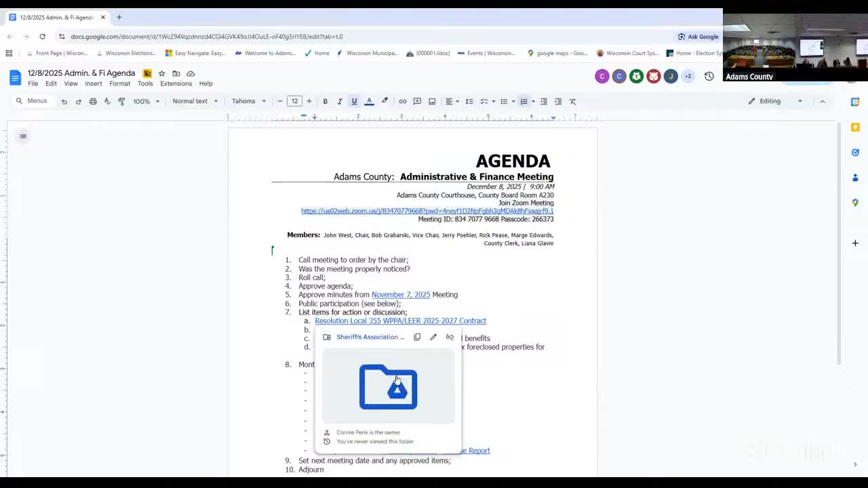Open the Editing mode dropdown
This screenshot has width=868, height=488.
[775, 101]
